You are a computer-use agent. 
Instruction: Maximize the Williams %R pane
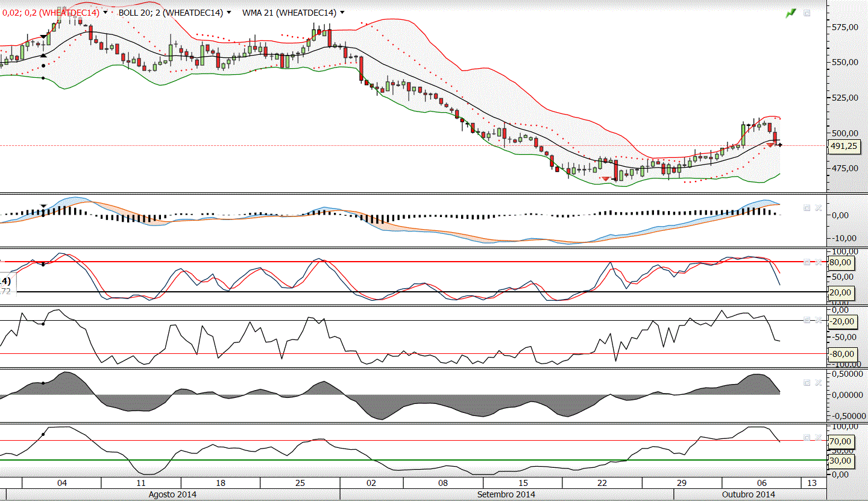pyautogui.click(x=807, y=320)
